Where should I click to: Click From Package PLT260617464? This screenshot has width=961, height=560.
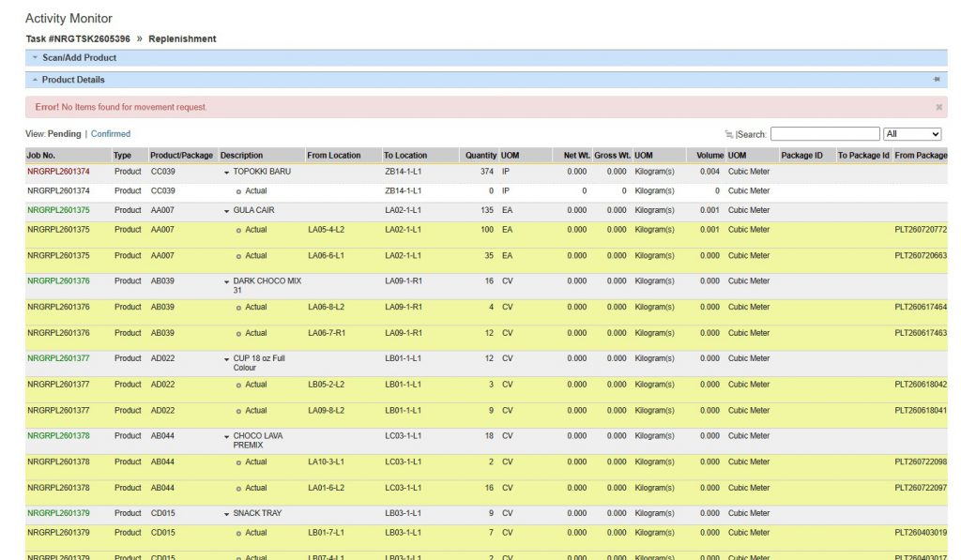[x=921, y=307]
